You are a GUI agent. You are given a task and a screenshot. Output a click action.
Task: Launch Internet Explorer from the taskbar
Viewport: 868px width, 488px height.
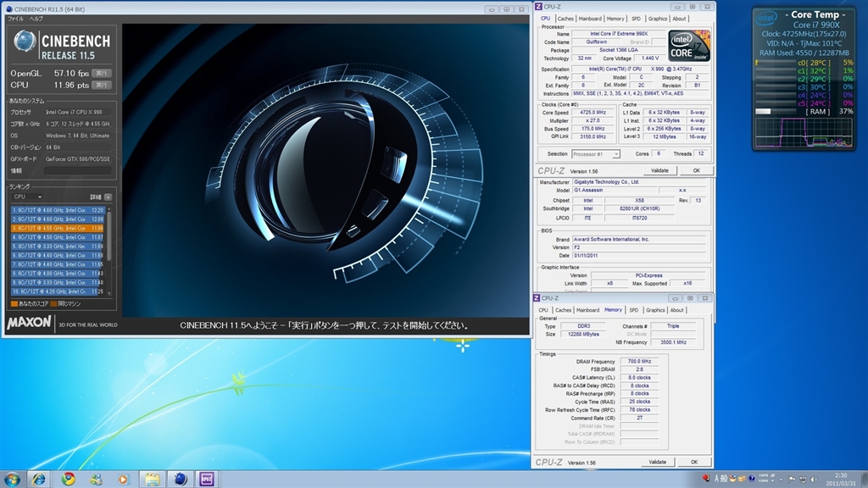pyautogui.click(x=39, y=479)
